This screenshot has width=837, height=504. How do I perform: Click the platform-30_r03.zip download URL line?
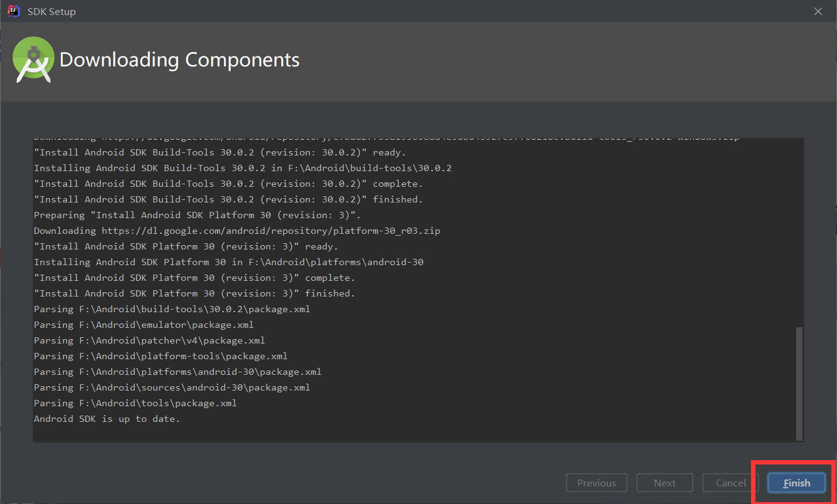pos(237,231)
